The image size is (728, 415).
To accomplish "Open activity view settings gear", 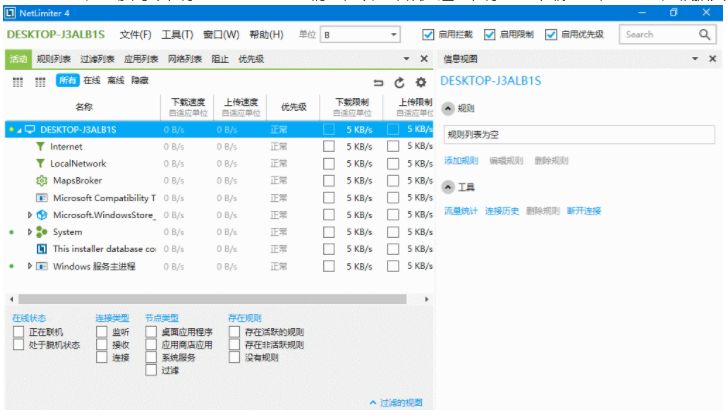I will pyautogui.click(x=421, y=83).
